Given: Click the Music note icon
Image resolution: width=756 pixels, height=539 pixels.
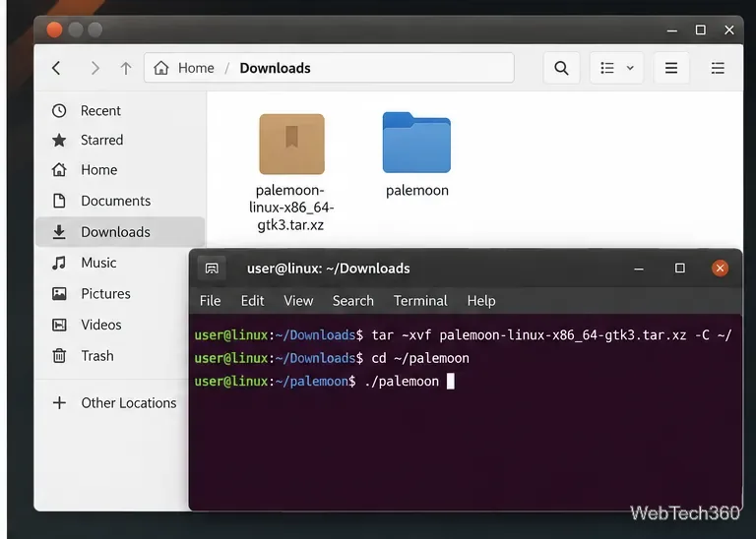Looking at the screenshot, I should pos(59,263).
